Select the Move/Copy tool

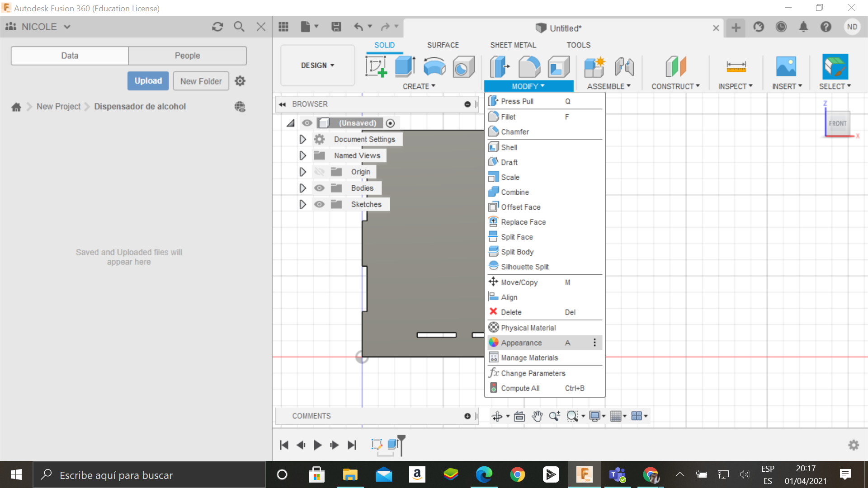[520, 282]
